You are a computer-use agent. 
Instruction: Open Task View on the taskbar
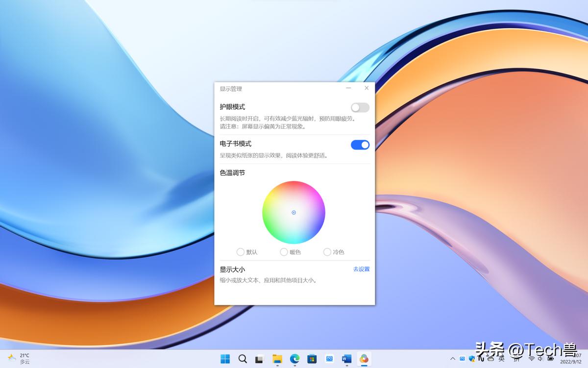click(x=259, y=359)
